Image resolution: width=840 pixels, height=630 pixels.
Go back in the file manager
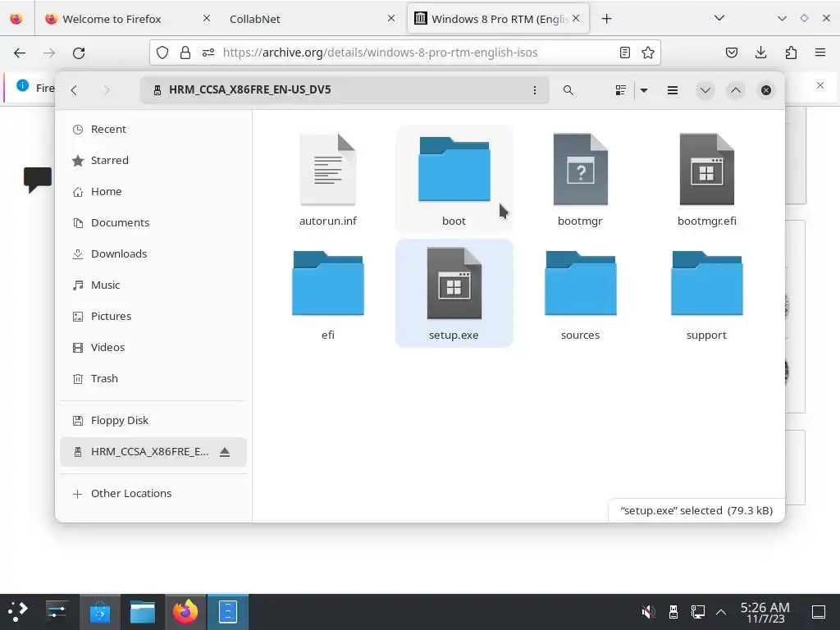pos(74,90)
